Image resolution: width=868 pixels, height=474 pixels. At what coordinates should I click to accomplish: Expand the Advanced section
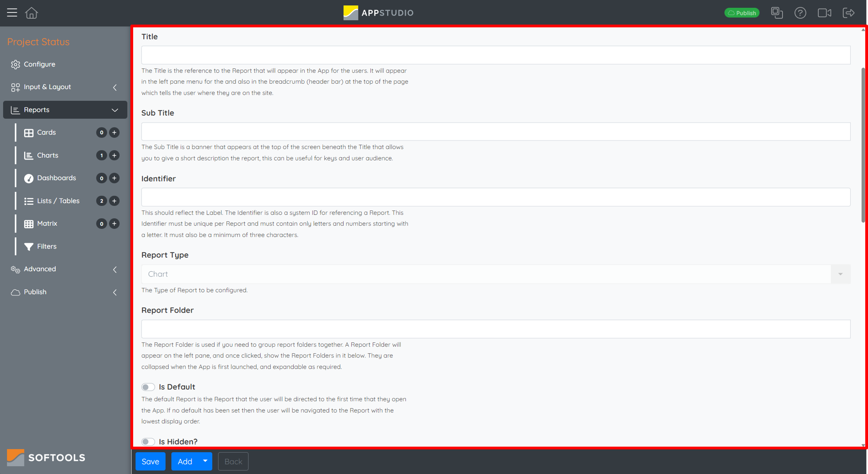65,269
